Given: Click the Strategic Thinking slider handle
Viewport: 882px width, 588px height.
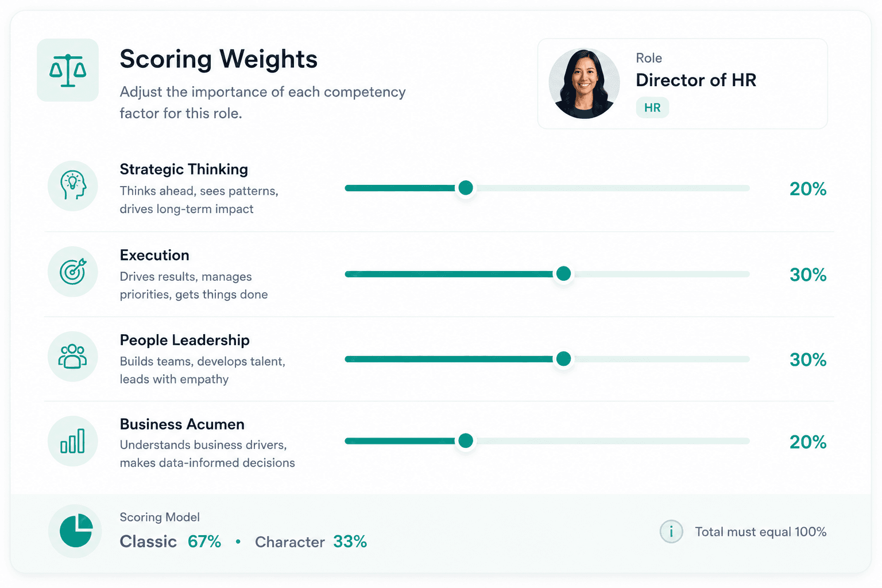Looking at the screenshot, I should coord(466,188).
